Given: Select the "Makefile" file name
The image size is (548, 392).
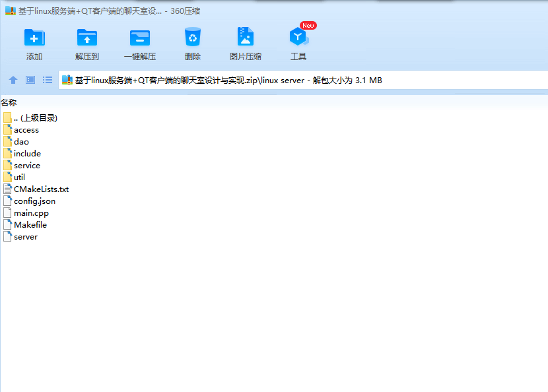Looking at the screenshot, I should [30, 224].
